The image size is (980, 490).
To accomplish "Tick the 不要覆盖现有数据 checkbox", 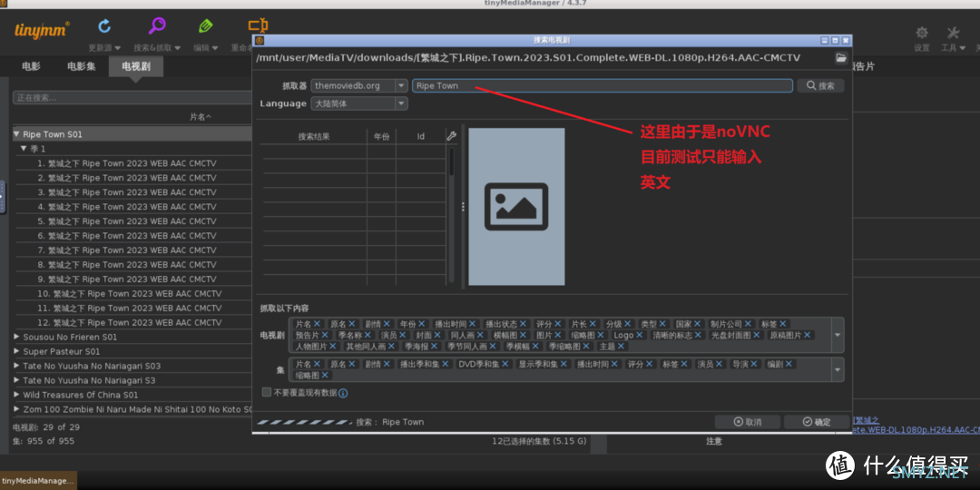I will 267,393.
